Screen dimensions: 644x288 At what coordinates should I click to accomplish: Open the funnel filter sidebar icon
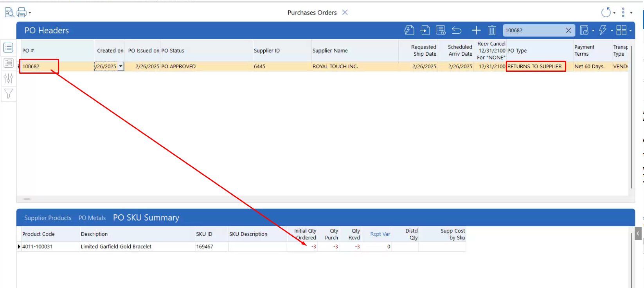point(8,94)
